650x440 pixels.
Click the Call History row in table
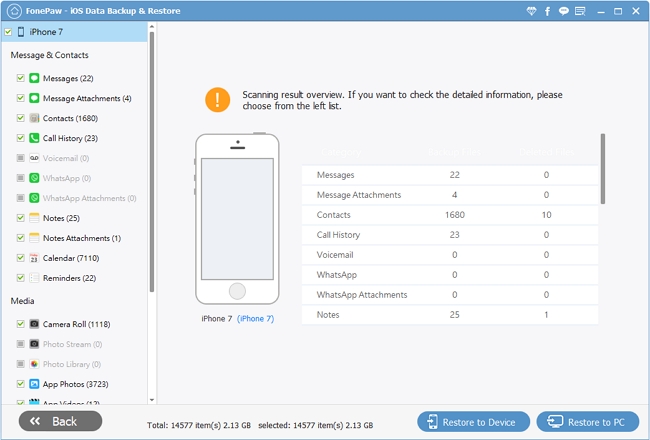click(x=450, y=235)
